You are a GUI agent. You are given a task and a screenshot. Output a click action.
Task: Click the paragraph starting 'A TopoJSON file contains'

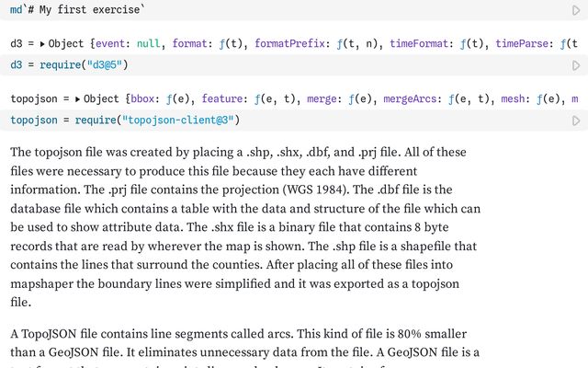tap(245, 342)
